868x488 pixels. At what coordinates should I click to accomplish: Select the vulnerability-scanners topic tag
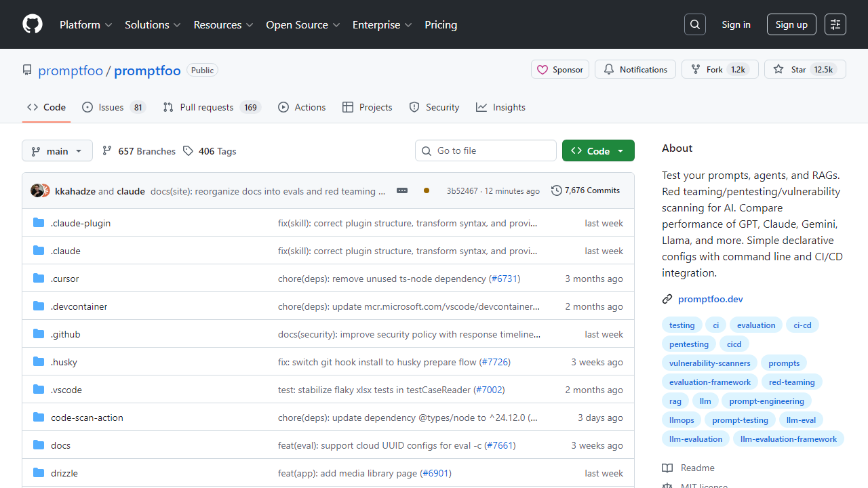pyautogui.click(x=709, y=363)
